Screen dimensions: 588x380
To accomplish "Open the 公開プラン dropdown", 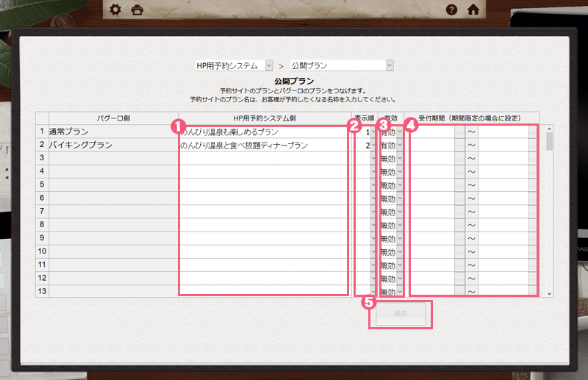I will 390,65.
